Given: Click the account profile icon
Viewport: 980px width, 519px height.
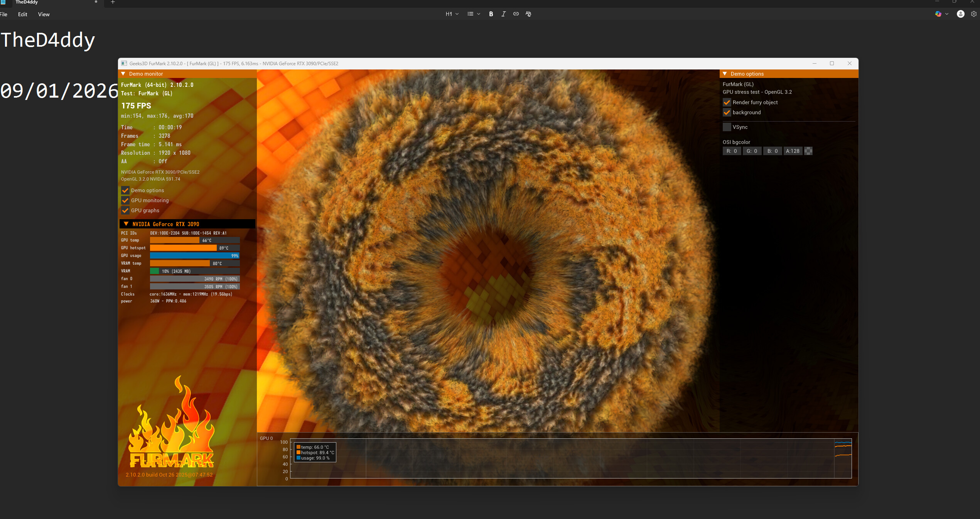Looking at the screenshot, I should 960,14.
